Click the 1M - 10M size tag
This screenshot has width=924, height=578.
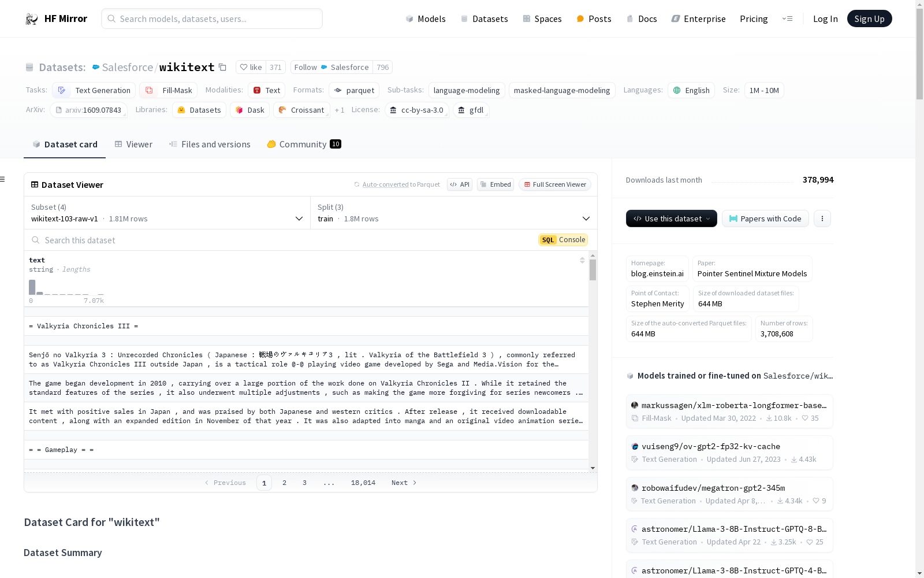[764, 91]
